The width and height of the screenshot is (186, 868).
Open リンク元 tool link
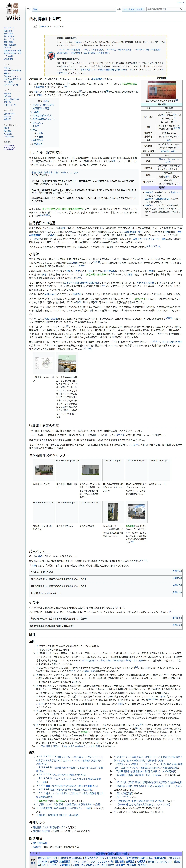pos(7,68)
